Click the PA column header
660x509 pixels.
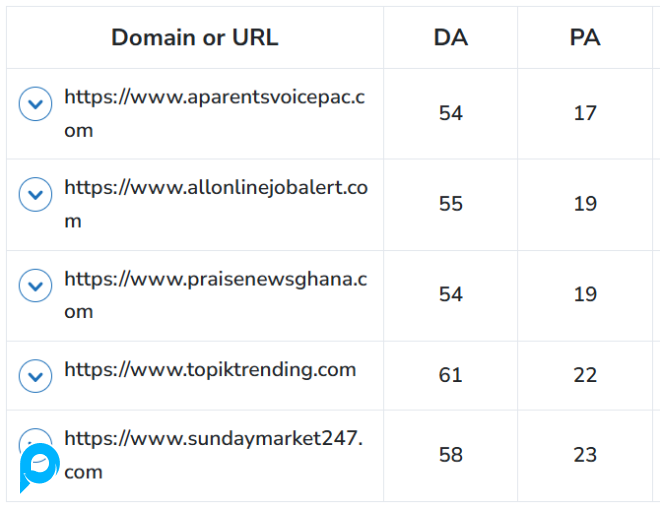(585, 38)
